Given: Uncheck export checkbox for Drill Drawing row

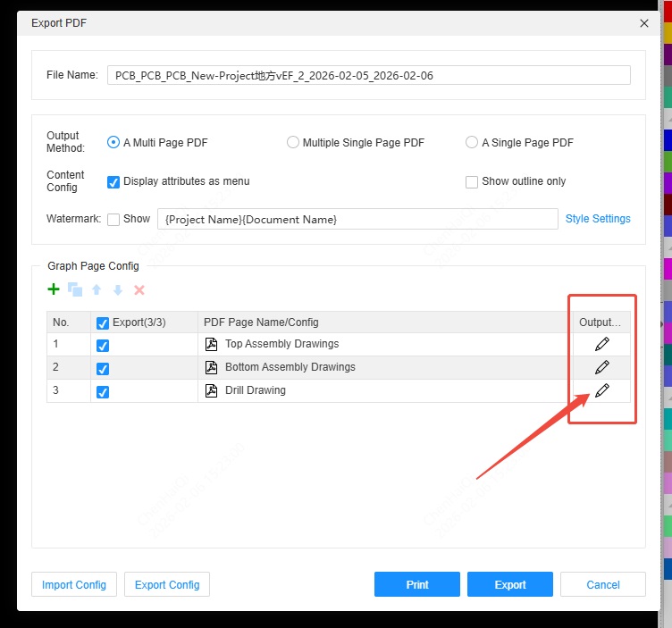Looking at the screenshot, I should 103,391.
